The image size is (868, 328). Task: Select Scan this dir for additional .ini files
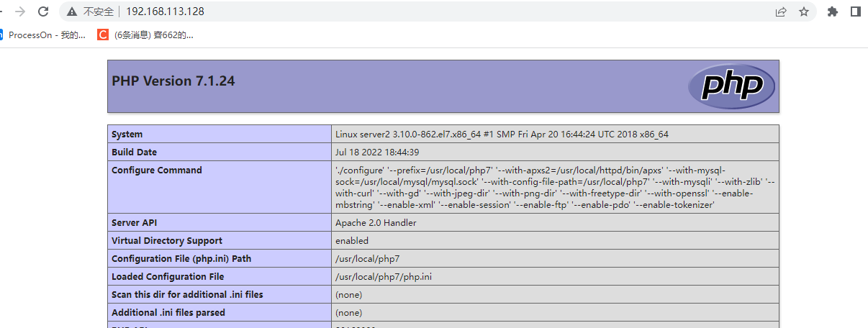click(187, 295)
